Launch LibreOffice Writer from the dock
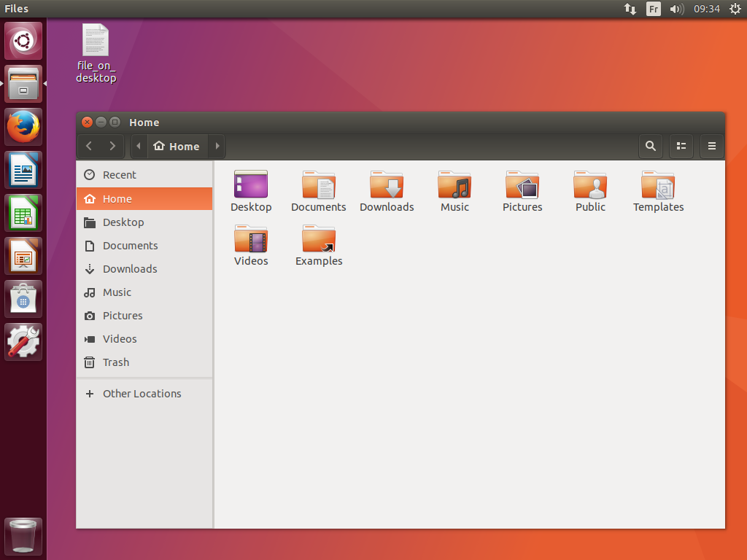 (23, 170)
